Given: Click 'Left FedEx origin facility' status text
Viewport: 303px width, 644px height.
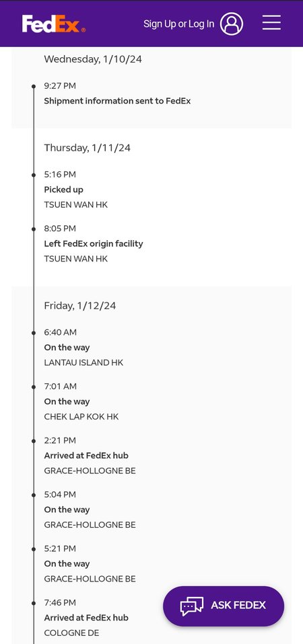Looking at the screenshot, I should [x=94, y=243].
